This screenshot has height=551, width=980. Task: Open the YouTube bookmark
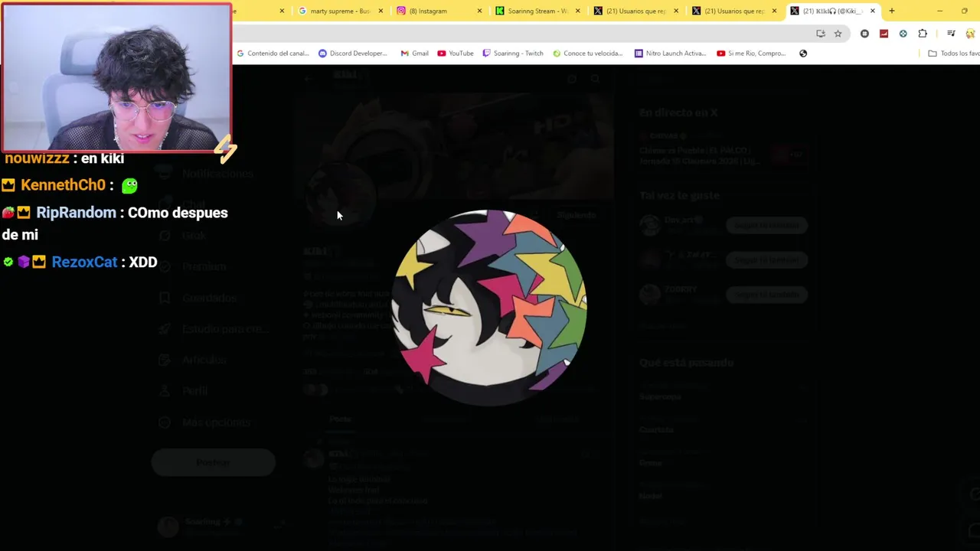[455, 54]
